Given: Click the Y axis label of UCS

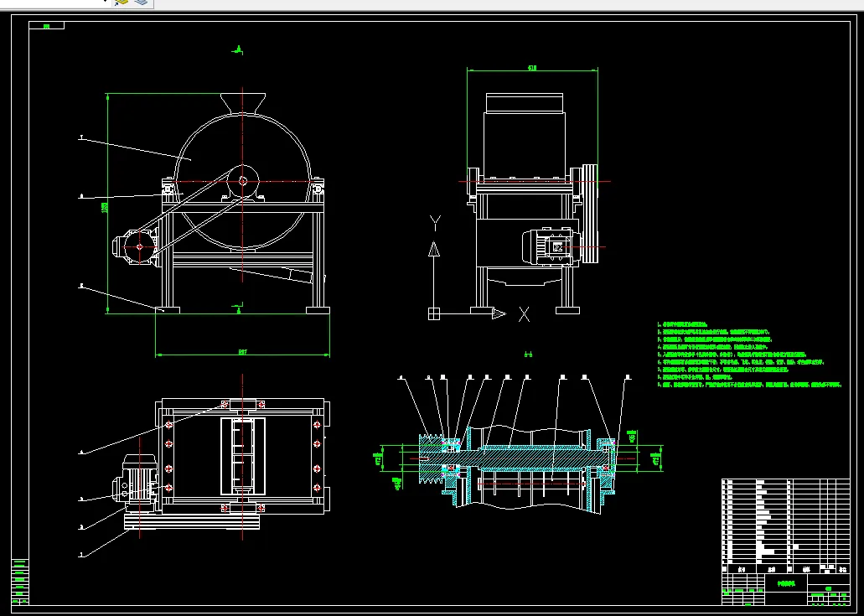Looking at the screenshot, I should pos(434,222).
